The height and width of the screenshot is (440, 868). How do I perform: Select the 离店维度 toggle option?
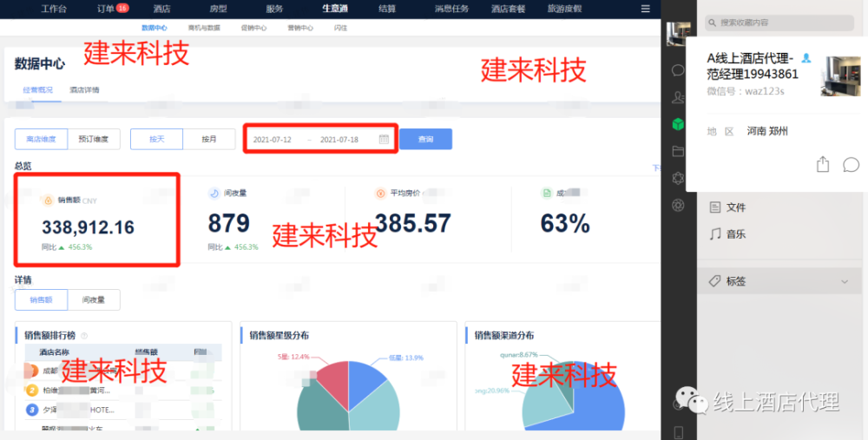coord(42,140)
